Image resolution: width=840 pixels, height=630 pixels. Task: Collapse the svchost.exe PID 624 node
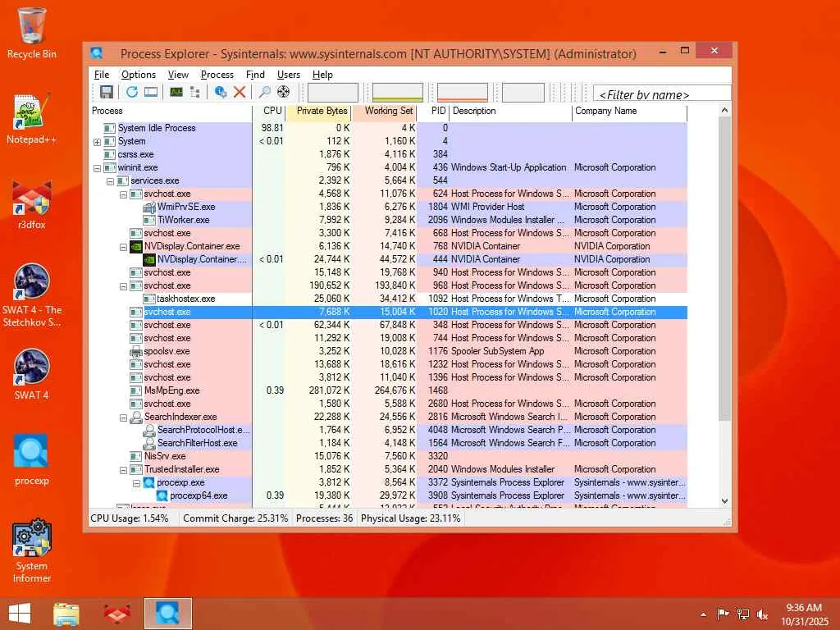pos(123,194)
